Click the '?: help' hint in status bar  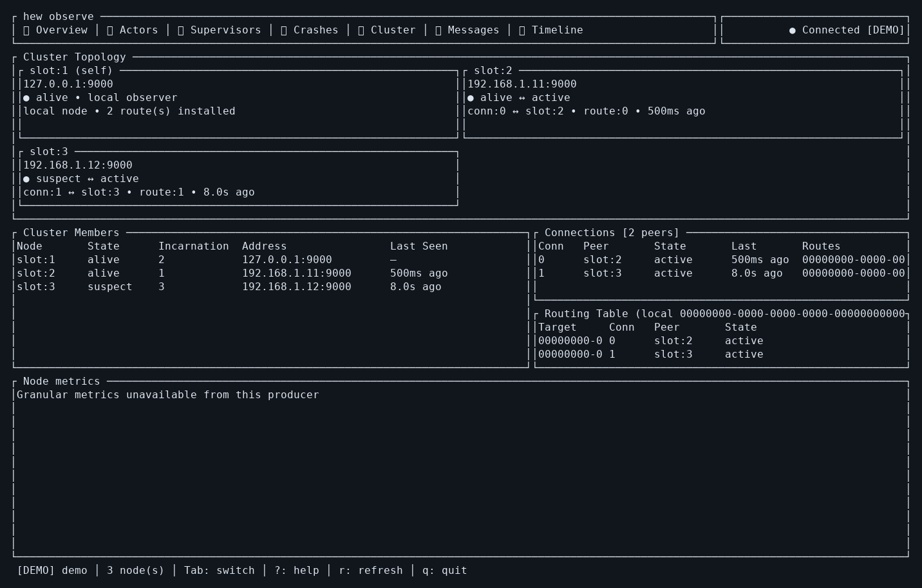click(297, 571)
